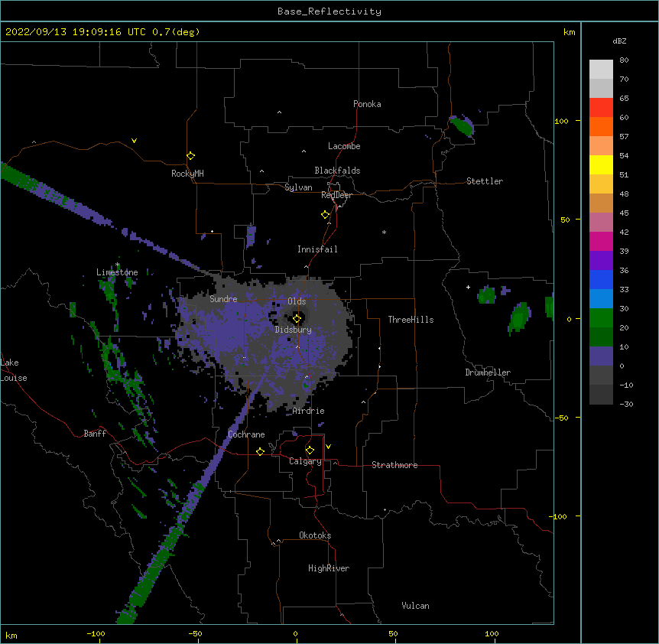Click the Sylvan label
This screenshot has width=659, height=644.
298,187
